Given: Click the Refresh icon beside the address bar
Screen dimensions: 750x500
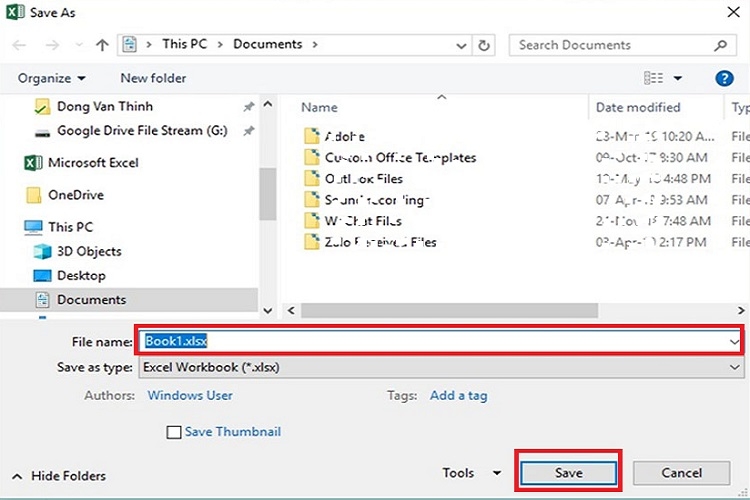Looking at the screenshot, I should [x=485, y=45].
